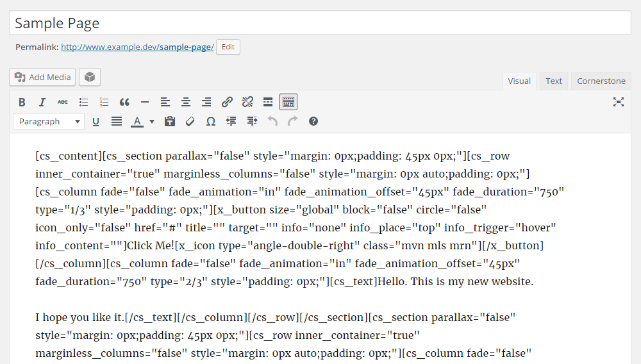Align text center
Image resolution: width=641 pixels, height=364 pixels.
186,102
